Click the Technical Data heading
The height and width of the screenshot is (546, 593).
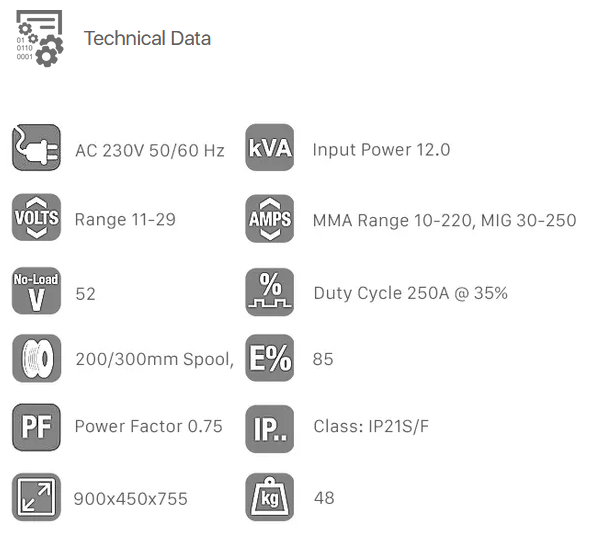tap(147, 39)
